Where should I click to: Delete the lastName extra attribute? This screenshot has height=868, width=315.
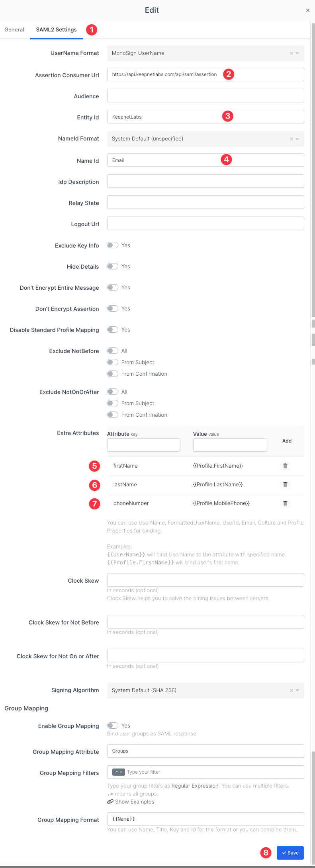285,484
